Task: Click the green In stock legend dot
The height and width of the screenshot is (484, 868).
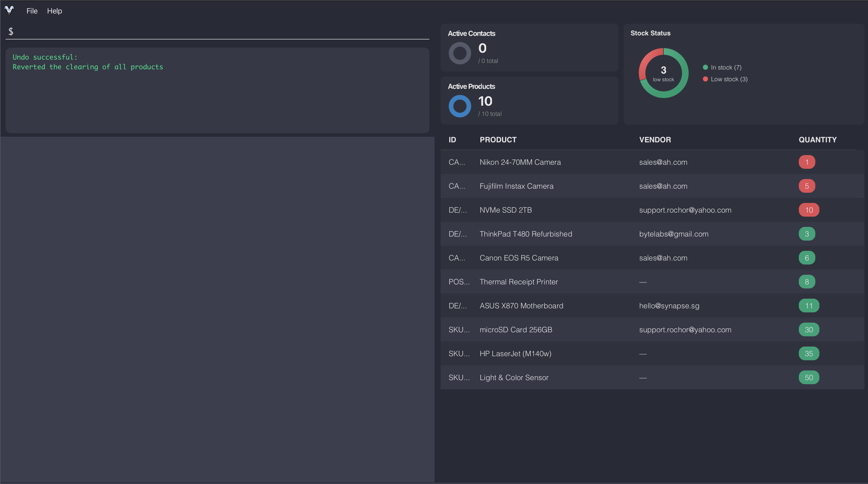Action: 705,67
